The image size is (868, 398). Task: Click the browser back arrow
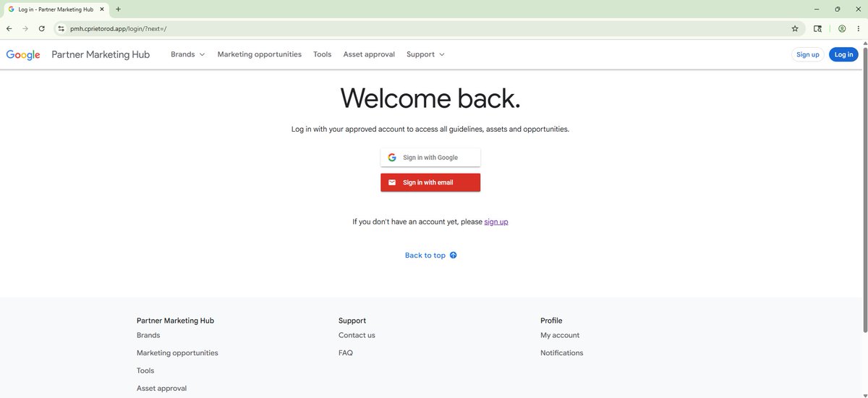coord(9,29)
